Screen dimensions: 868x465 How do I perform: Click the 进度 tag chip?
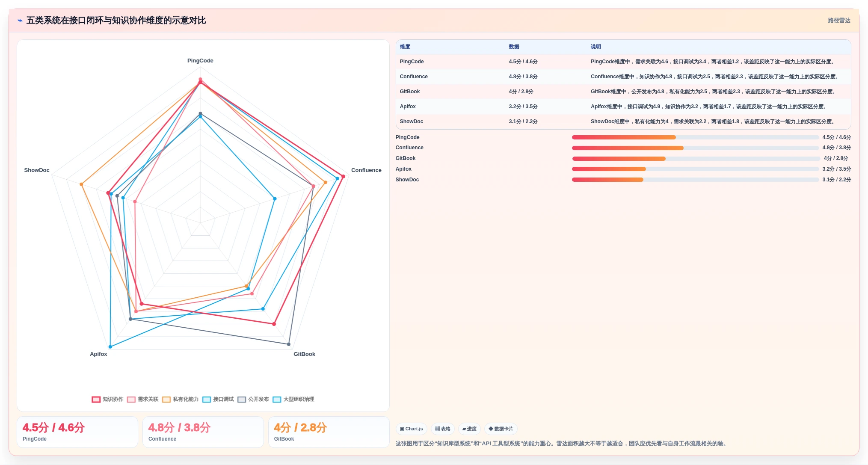point(469,429)
